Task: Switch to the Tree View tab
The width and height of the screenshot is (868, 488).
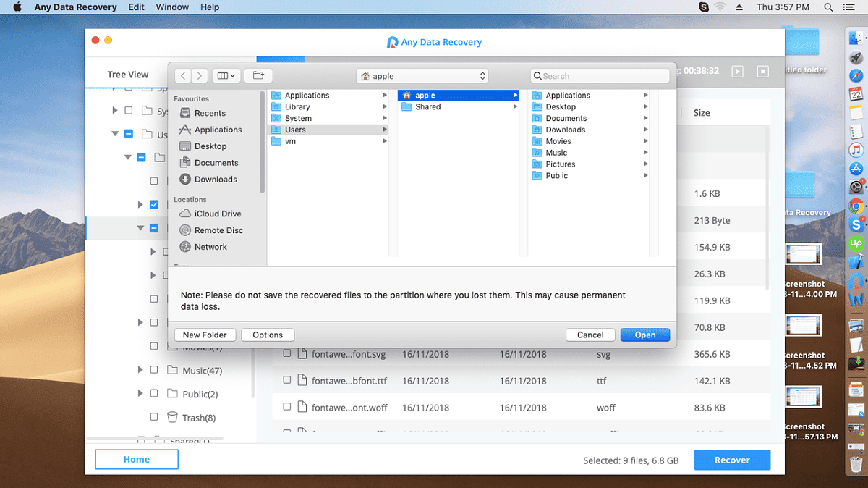Action: (128, 75)
